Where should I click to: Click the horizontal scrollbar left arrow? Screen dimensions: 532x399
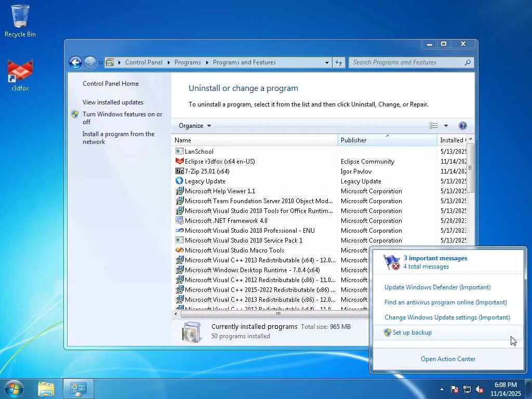(176, 314)
